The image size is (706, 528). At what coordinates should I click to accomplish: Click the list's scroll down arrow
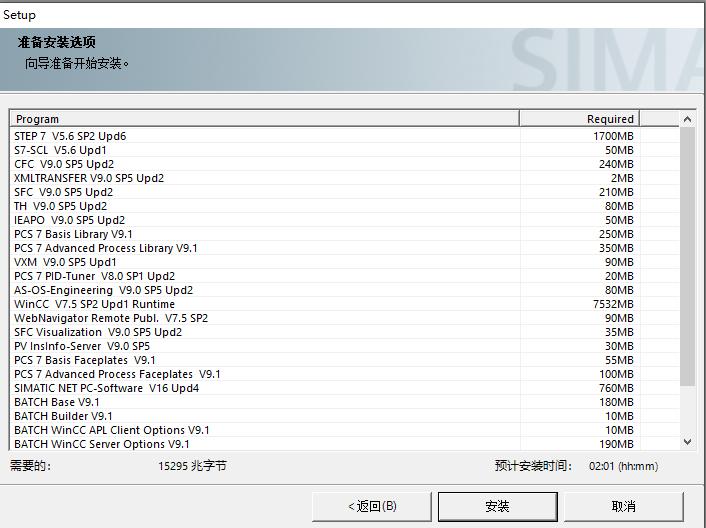687,442
